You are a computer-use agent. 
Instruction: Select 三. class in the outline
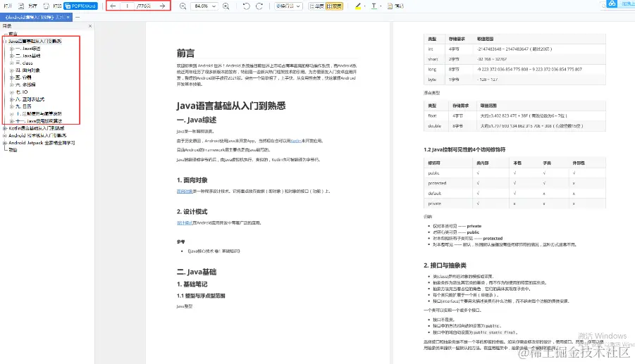[x=24, y=63]
